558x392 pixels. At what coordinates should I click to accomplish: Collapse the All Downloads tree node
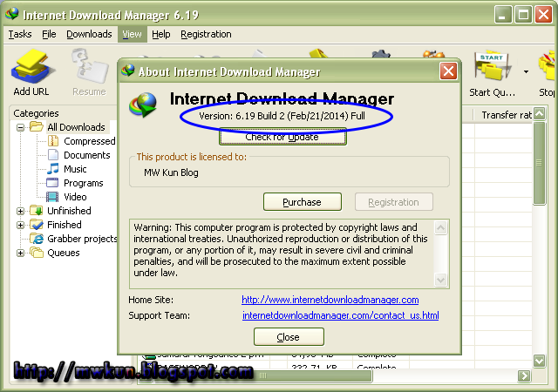tap(20, 127)
